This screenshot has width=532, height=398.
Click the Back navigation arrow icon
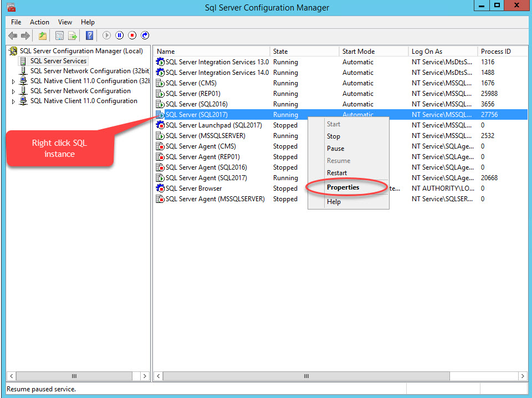pos(12,35)
